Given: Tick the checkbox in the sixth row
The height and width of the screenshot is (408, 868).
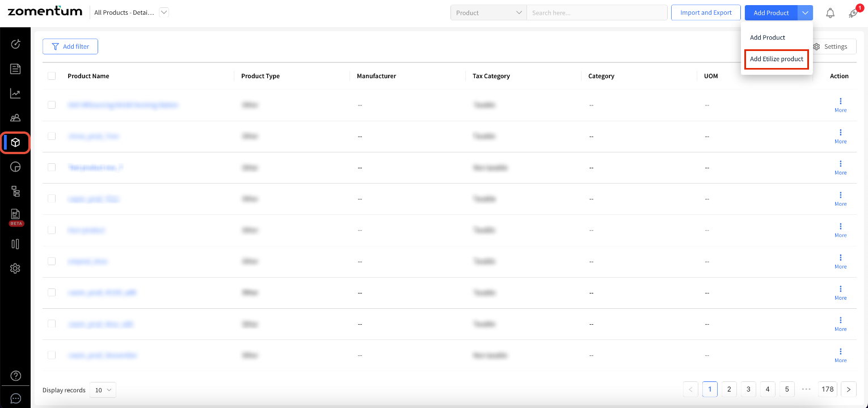Looking at the screenshot, I should [x=52, y=261].
